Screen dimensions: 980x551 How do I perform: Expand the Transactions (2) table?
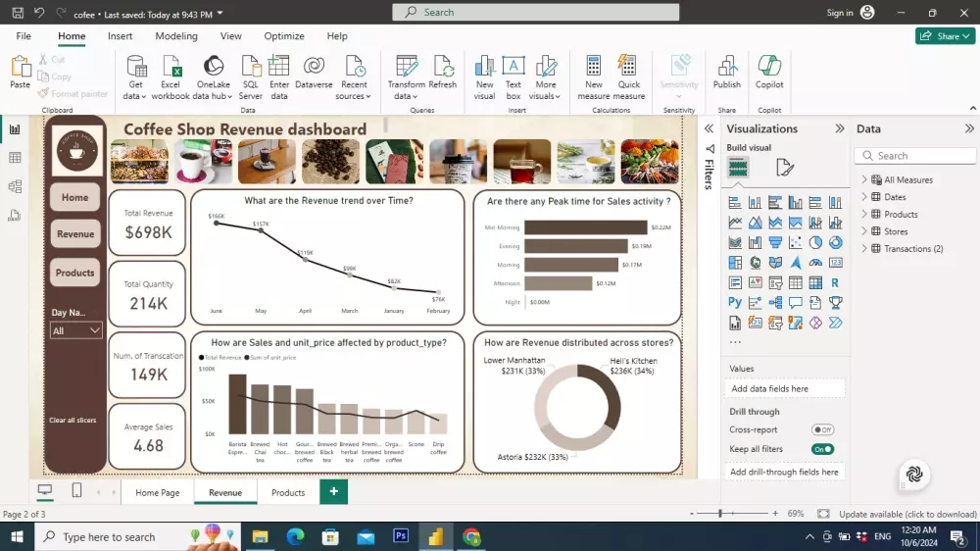point(864,248)
